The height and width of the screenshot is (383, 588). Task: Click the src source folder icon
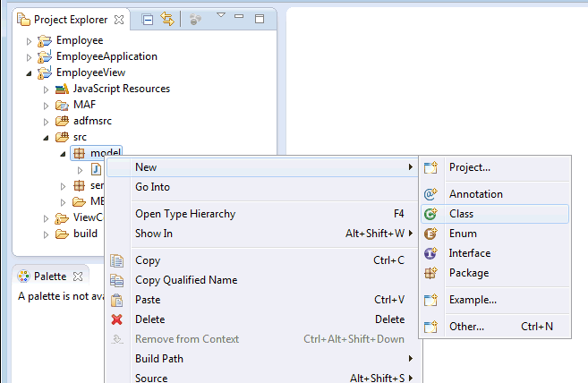tap(62, 137)
